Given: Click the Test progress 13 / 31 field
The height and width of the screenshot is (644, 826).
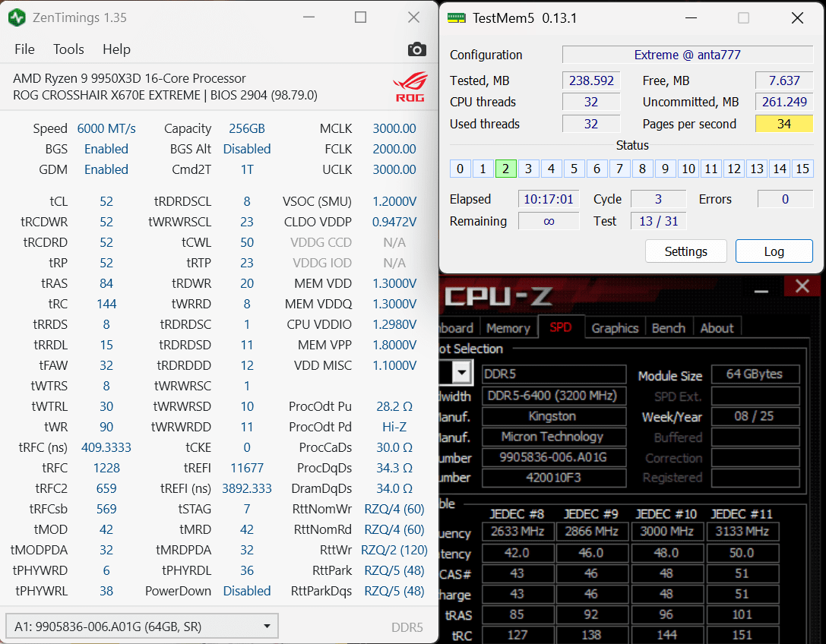Looking at the screenshot, I should point(658,221).
